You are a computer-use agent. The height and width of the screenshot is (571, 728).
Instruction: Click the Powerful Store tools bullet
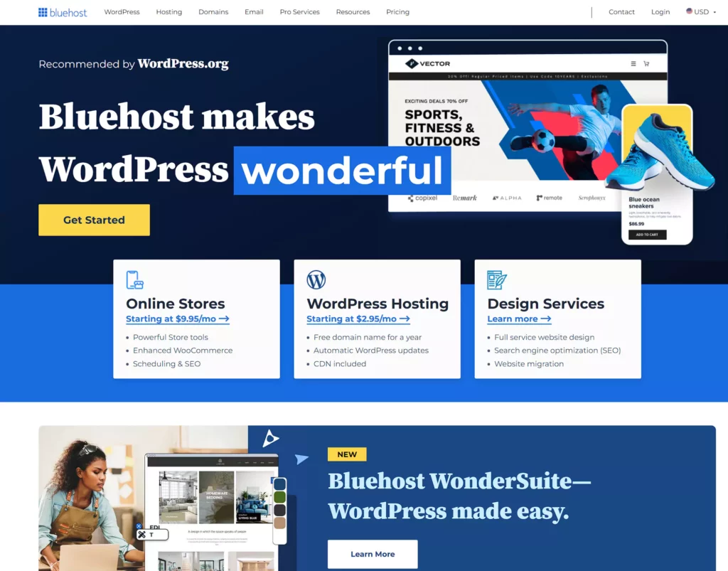pos(171,338)
